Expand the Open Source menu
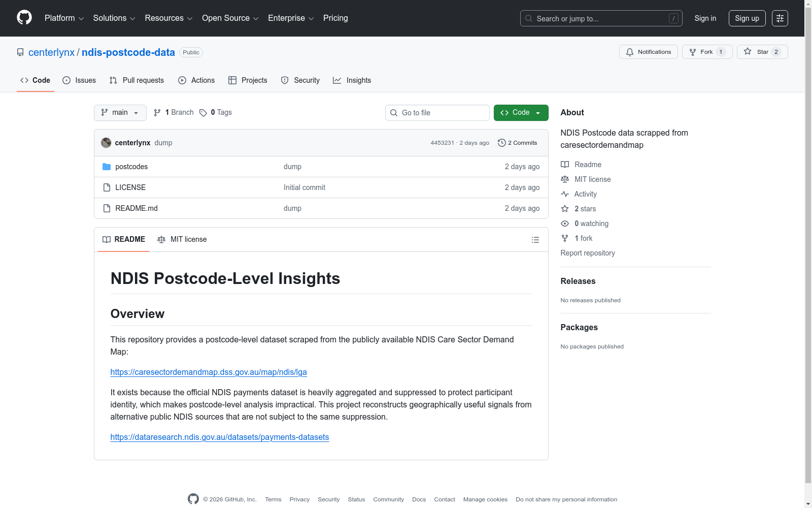The height and width of the screenshot is (508, 812). (x=230, y=18)
